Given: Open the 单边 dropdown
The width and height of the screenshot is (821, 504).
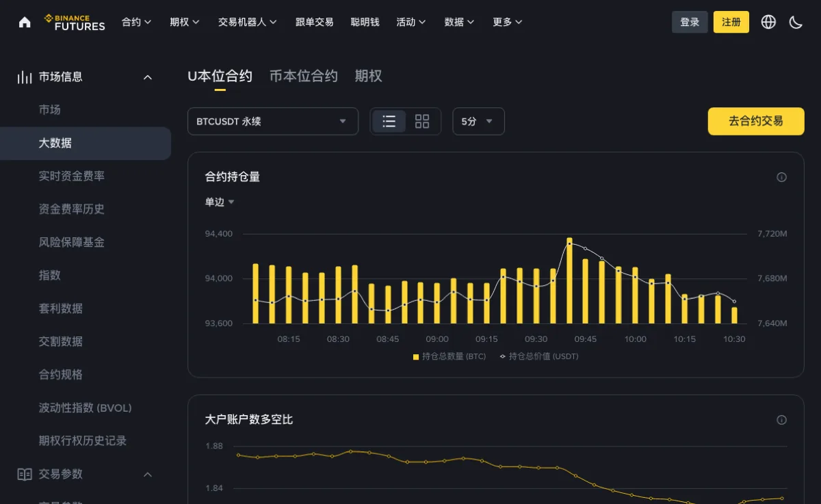Looking at the screenshot, I should point(220,202).
